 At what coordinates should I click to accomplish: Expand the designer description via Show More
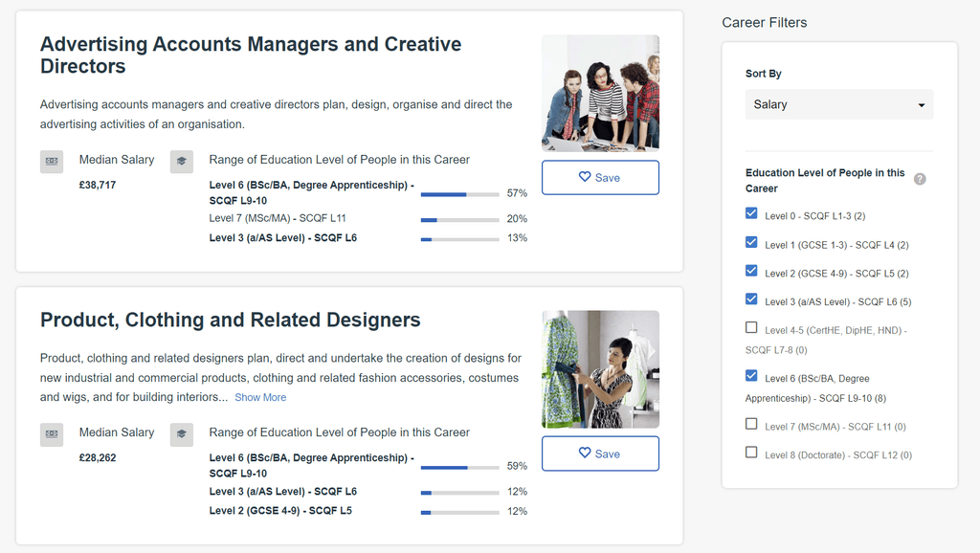coord(260,396)
